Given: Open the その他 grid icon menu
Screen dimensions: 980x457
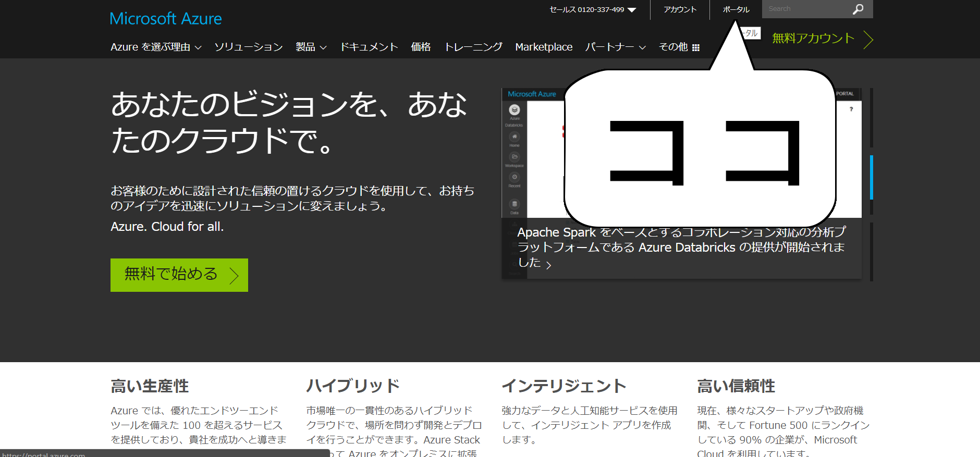Looking at the screenshot, I should [679, 47].
